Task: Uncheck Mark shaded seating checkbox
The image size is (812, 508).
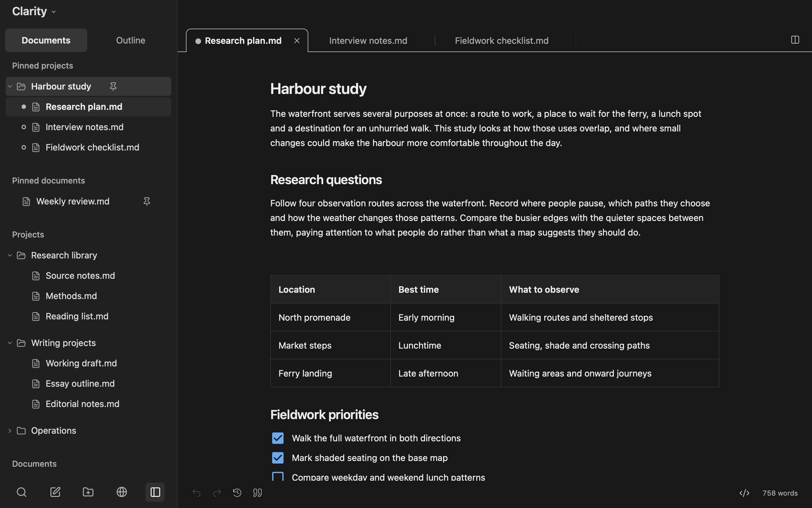Action: [278, 458]
